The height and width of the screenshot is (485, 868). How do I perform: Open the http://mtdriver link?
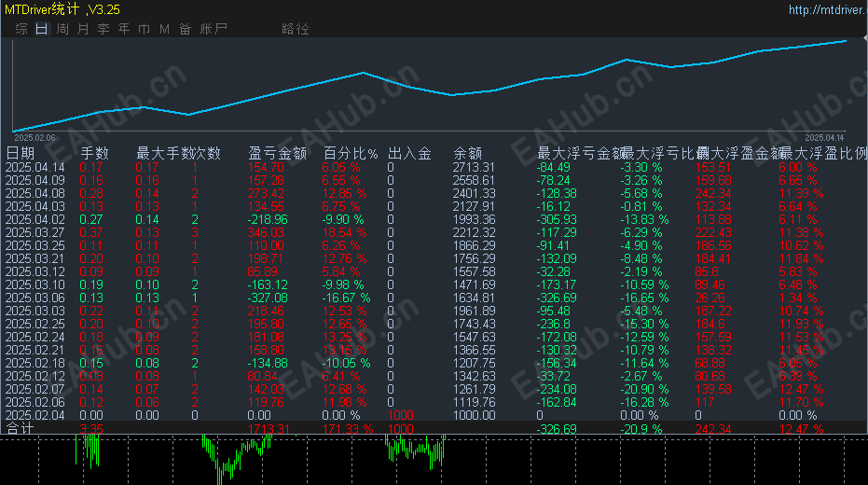tap(827, 10)
